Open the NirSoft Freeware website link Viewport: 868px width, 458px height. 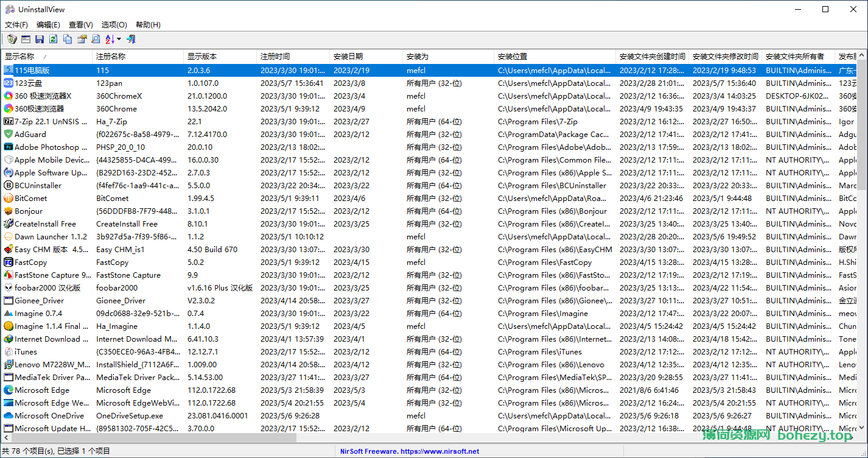410,451
